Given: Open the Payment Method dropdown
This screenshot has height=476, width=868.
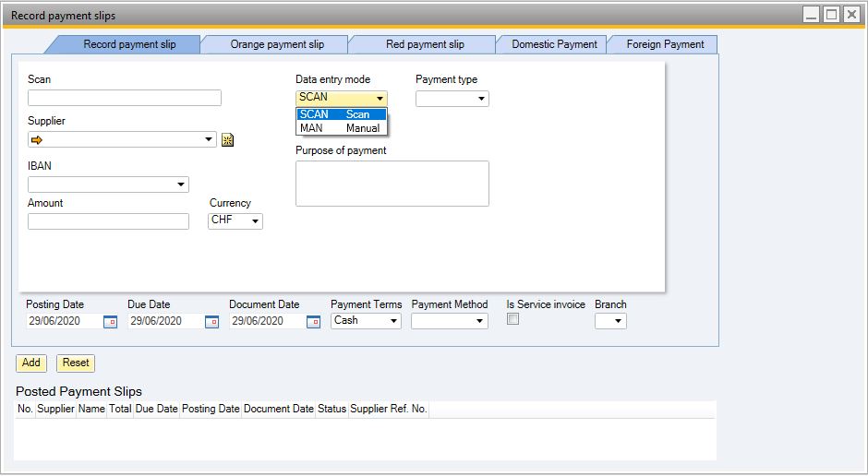Looking at the screenshot, I should (x=480, y=321).
